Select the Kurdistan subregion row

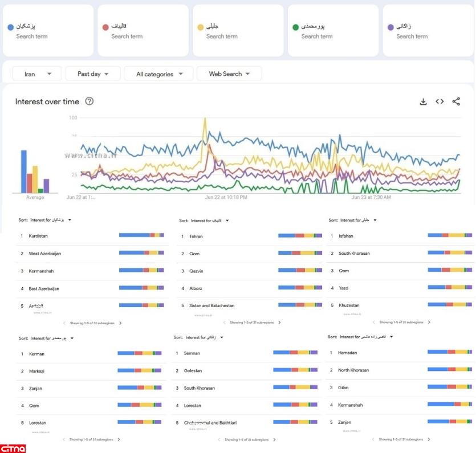coord(91,236)
